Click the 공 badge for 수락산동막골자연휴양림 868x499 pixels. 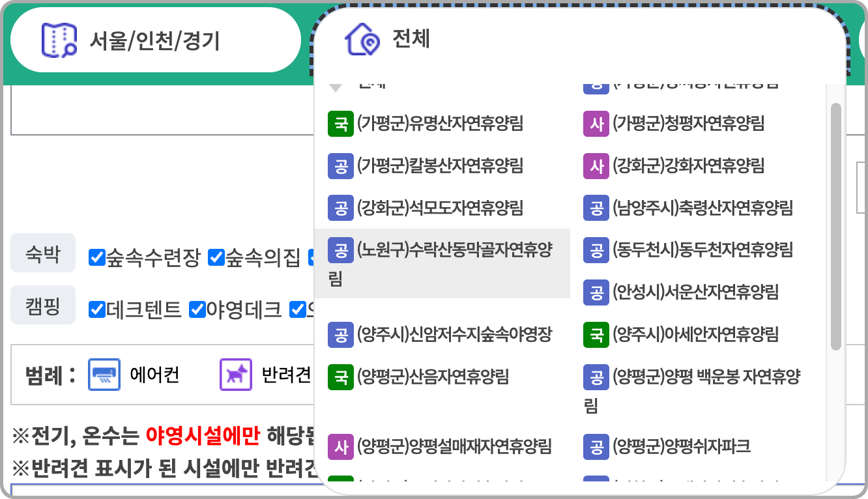tap(340, 250)
